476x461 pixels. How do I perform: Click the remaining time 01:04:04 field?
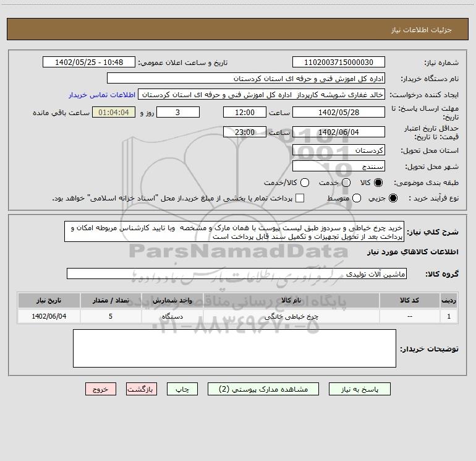tap(114, 112)
